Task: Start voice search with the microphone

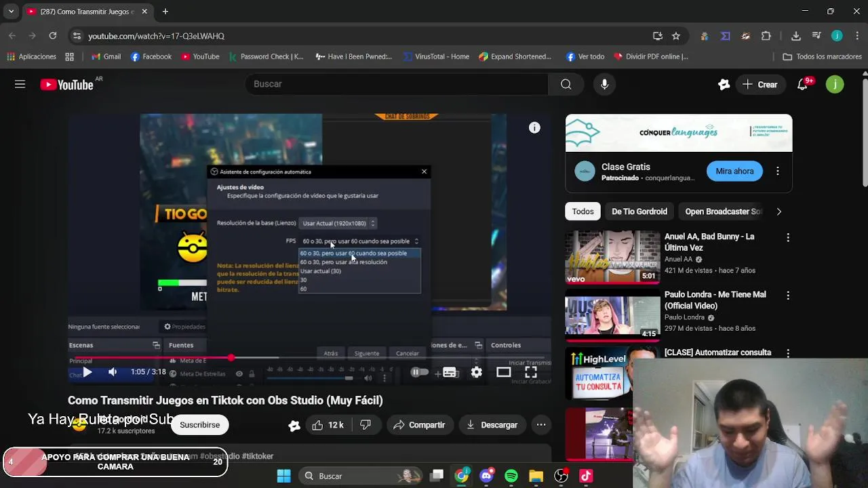Action: click(x=604, y=84)
